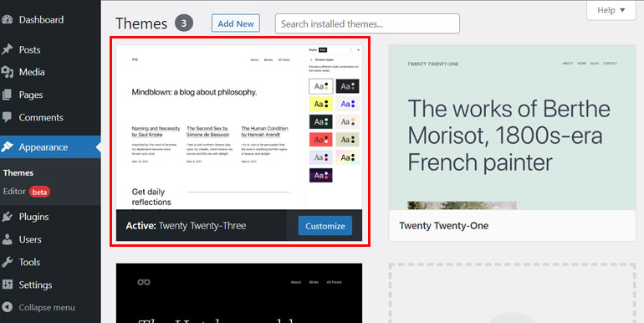Click the Dashboard gauge icon

click(7, 19)
